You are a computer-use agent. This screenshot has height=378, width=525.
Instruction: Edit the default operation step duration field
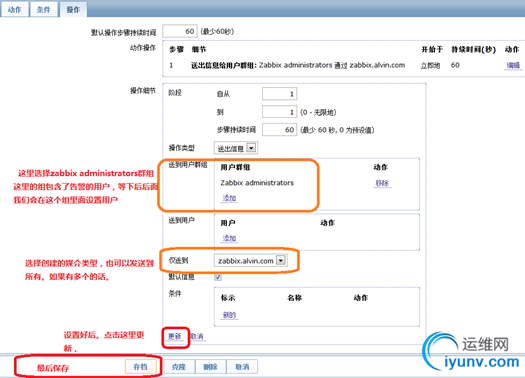(180, 31)
